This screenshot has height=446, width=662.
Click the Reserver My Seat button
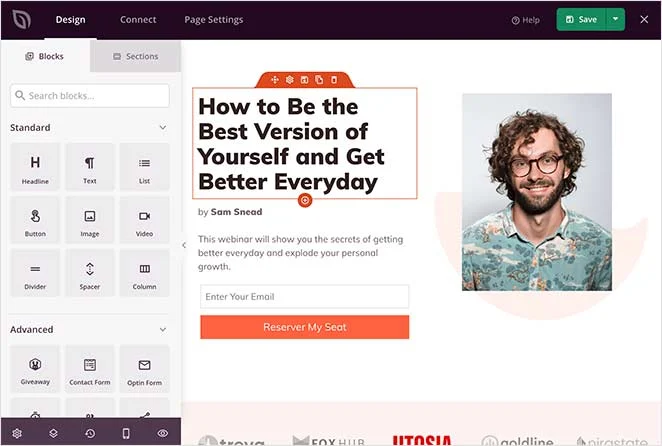pyautogui.click(x=304, y=327)
